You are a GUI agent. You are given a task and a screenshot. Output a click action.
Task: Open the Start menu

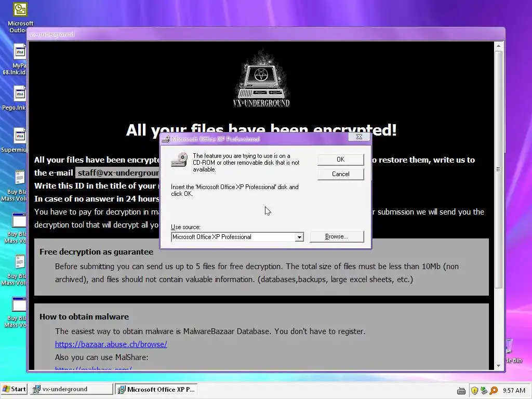tap(14, 389)
